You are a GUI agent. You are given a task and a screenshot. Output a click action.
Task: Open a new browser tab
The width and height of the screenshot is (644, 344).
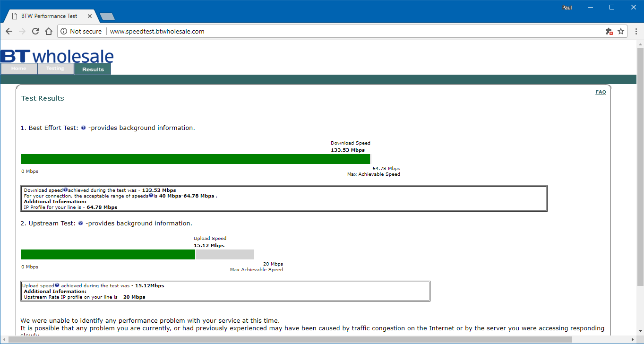(x=107, y=17)
